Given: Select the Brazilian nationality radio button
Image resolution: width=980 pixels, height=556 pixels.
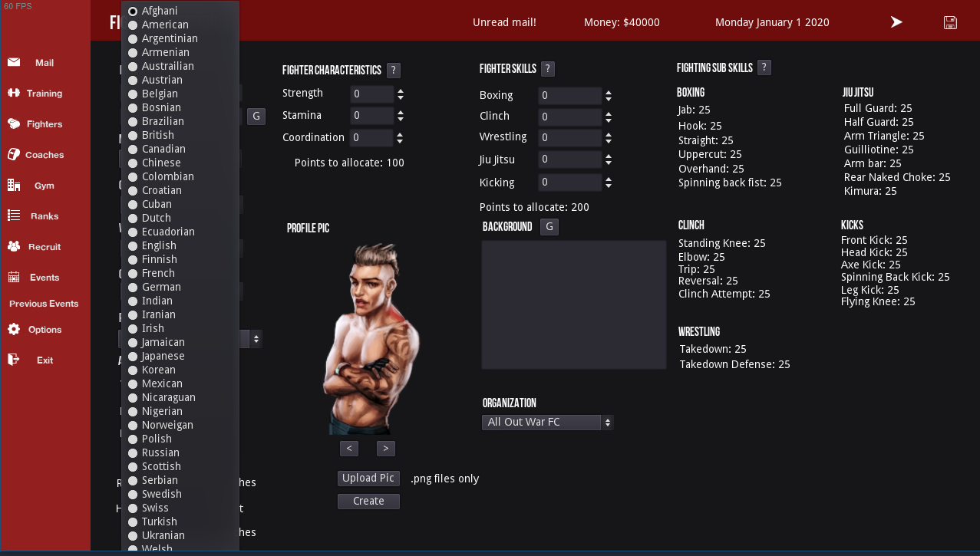Looking at the screenshot, I should tap(133, 121).
